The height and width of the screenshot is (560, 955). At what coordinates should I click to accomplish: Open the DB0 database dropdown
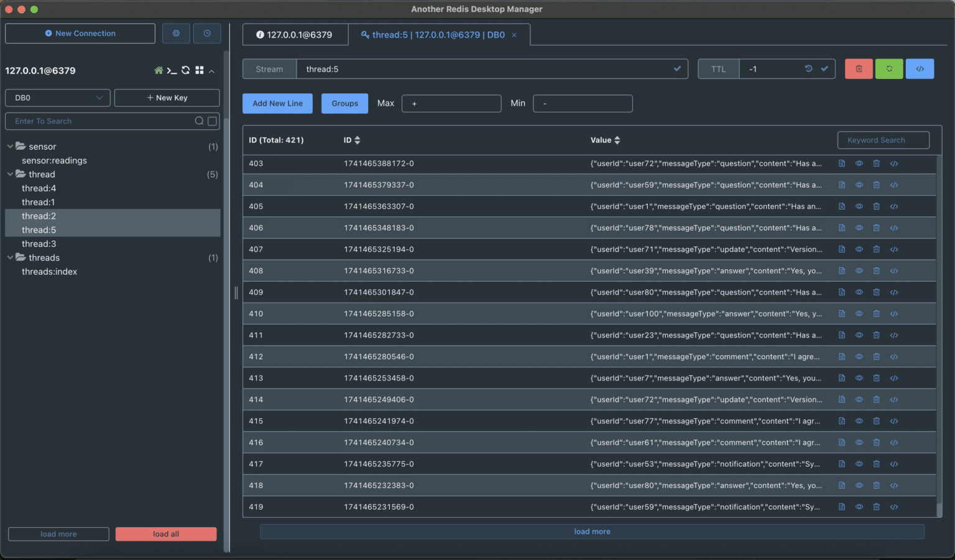(x=57, y=98)
